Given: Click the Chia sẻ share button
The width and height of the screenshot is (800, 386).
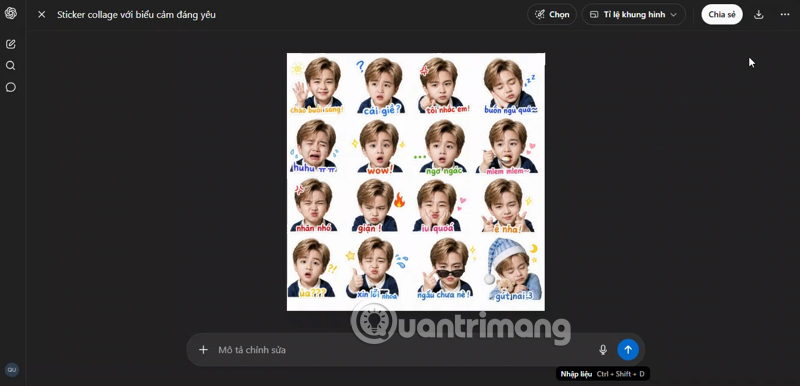Looking at the screenshot, I should pos(722,15).
